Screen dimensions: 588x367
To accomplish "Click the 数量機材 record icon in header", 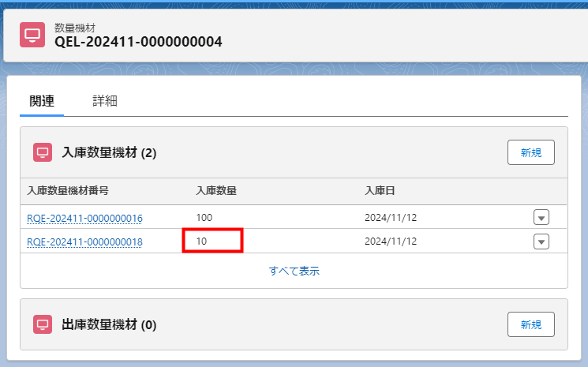I will point(32,35).
